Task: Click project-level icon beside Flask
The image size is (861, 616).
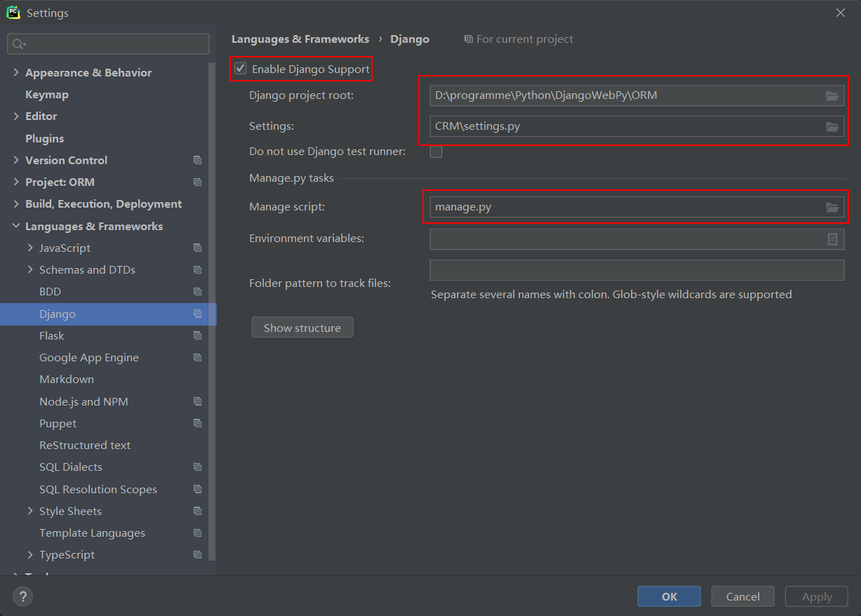Action: point(197,336)
